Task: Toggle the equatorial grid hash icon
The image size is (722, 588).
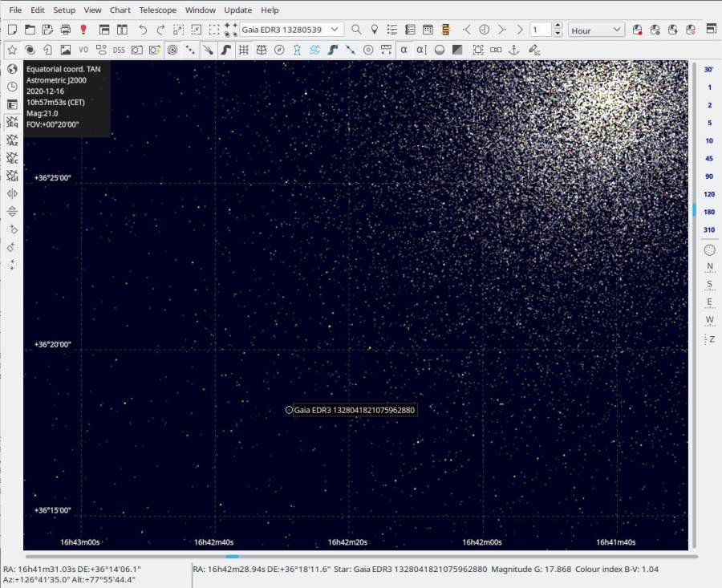Action: click(x=244, y=50)
